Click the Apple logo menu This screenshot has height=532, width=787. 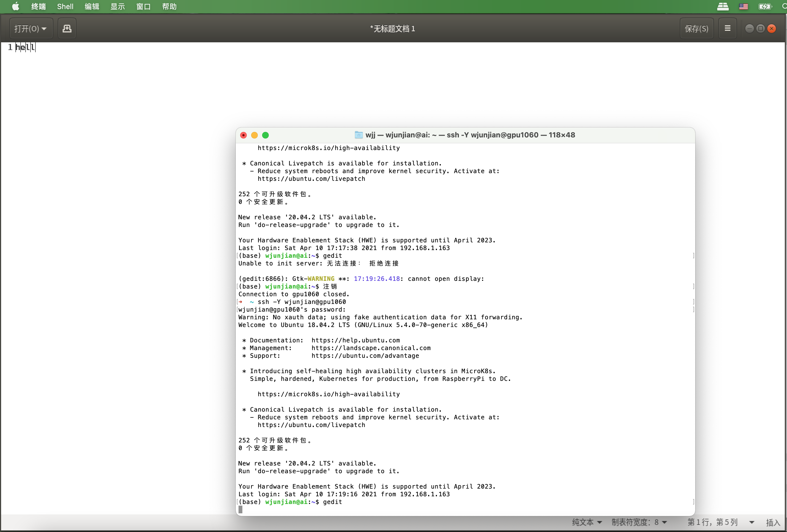coord(16,6)
